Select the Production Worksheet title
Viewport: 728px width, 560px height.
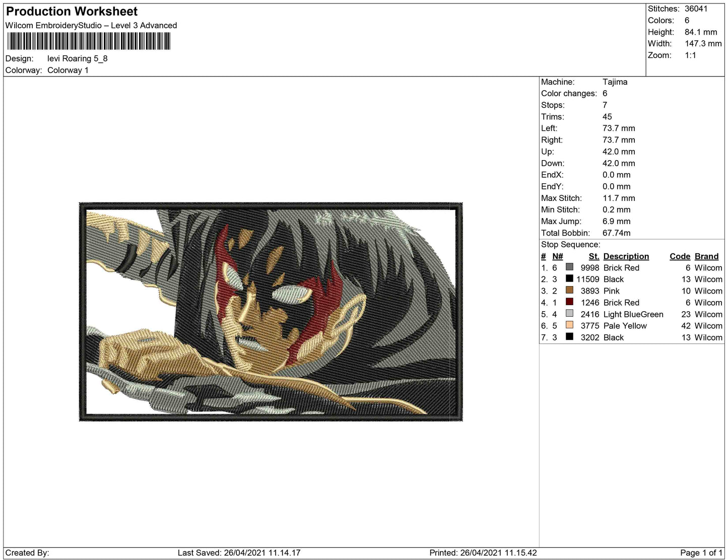pos(72,12)
